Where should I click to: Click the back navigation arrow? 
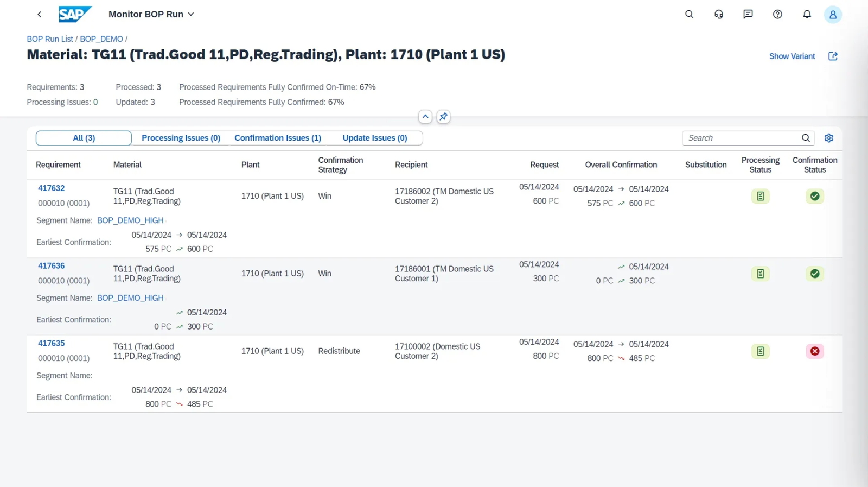(39, 15)
